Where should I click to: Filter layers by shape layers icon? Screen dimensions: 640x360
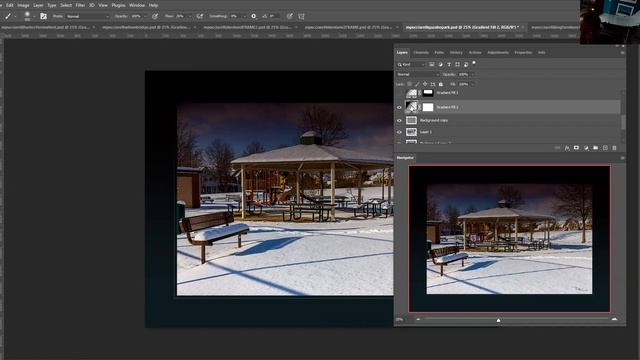pos(458,64)
